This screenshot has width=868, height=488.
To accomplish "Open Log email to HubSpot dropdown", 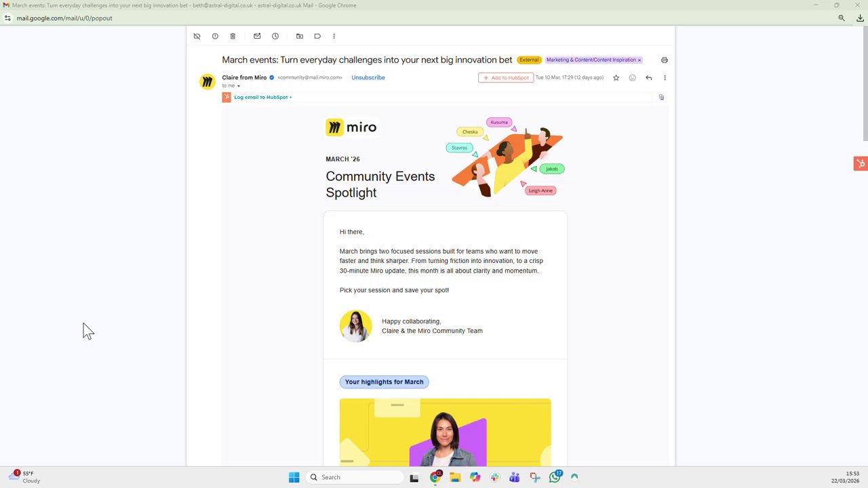I will (263, 98).
